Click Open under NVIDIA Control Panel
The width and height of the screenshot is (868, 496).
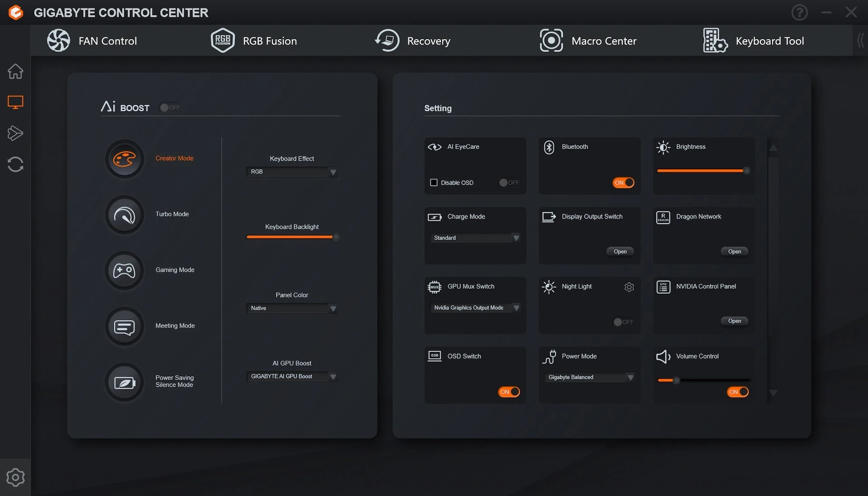[x=735, y=321]
